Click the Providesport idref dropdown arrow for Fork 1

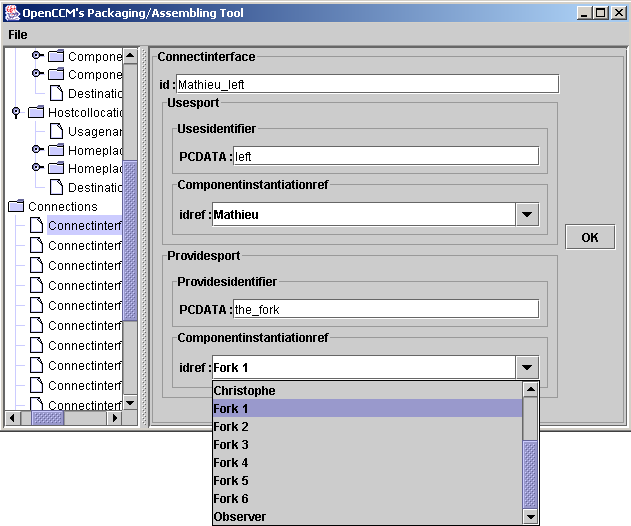pos(527,367)
